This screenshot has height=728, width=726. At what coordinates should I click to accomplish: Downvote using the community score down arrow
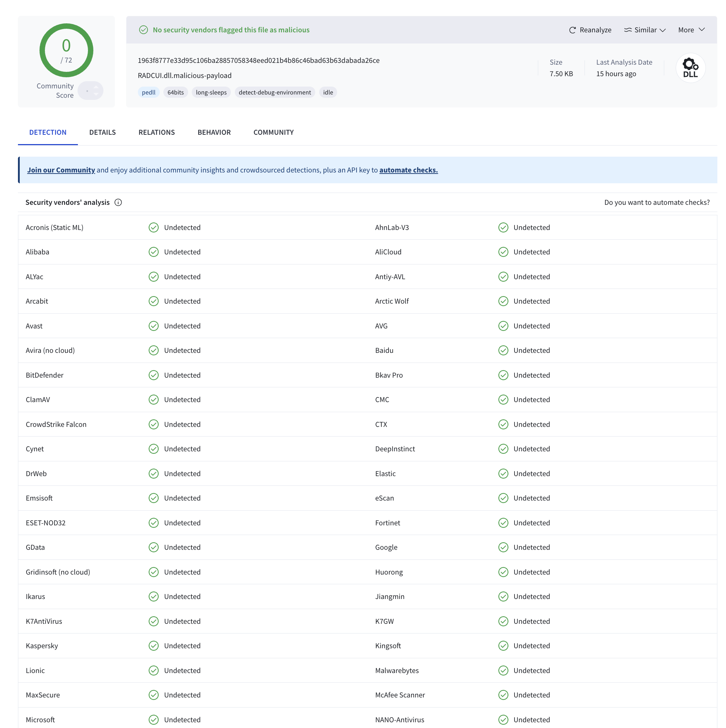pyautogui.click(x=96, y=94)
